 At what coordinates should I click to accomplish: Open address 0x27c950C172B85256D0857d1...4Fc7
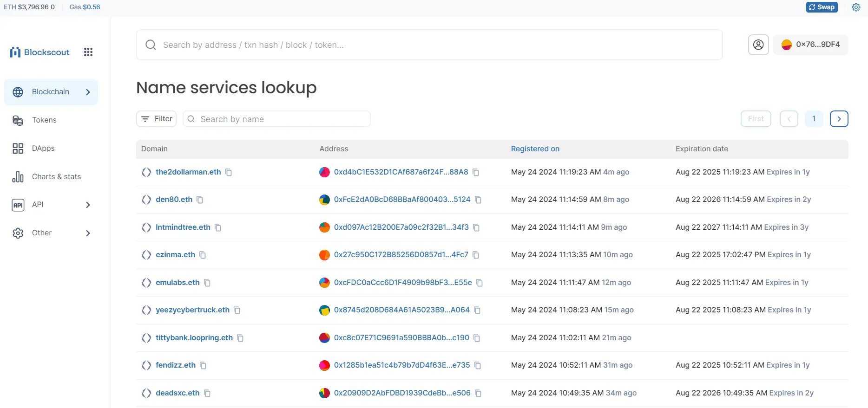pyautogui.click(x=401, y=254)
